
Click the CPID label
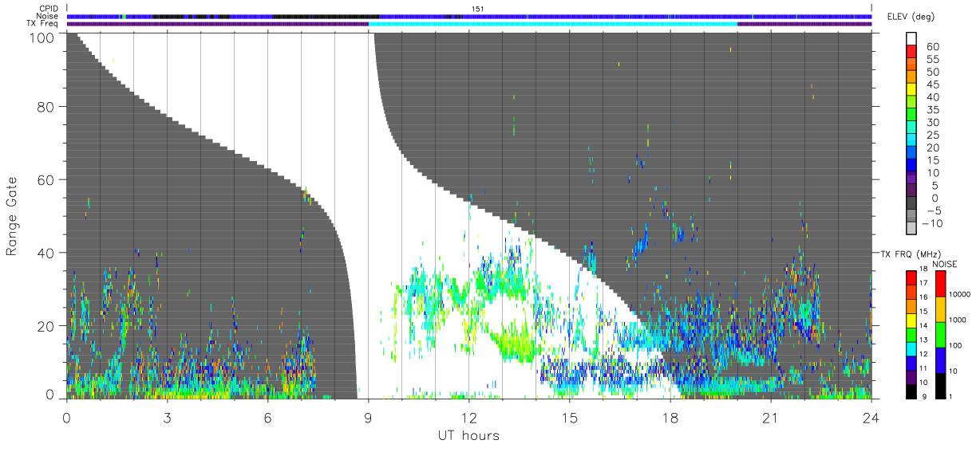tap(49, 8)
